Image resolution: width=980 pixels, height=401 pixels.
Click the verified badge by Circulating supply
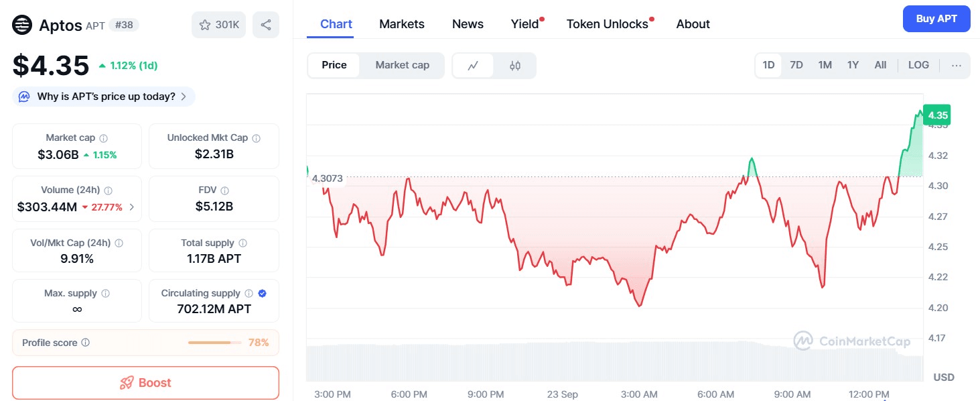tap(263, 293)
